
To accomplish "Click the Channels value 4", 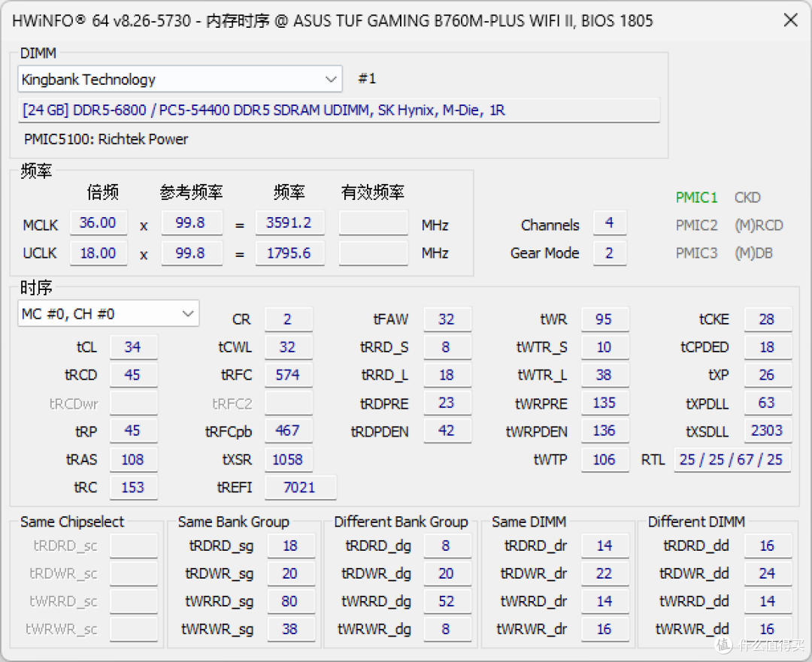I will [x=610, y=223].
